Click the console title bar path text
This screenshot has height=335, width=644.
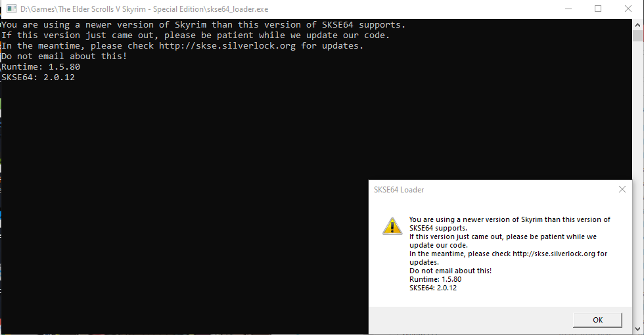[x=144, y=9]
